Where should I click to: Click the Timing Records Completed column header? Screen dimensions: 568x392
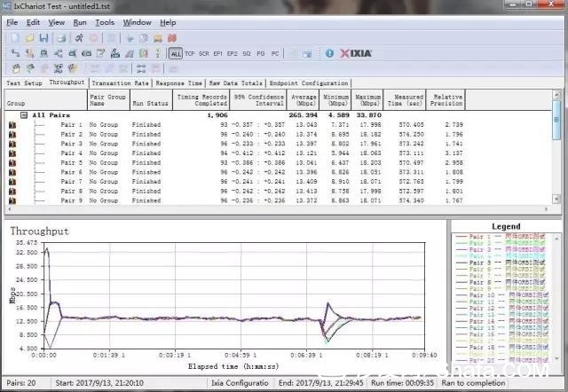coord(201,100)
